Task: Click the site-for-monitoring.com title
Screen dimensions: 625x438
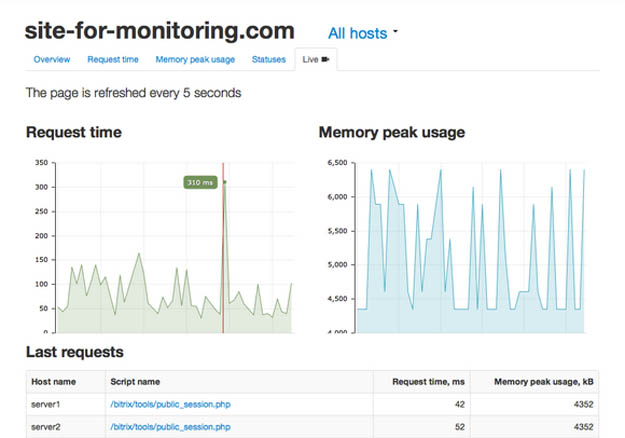Action: [x=160, y=31]
